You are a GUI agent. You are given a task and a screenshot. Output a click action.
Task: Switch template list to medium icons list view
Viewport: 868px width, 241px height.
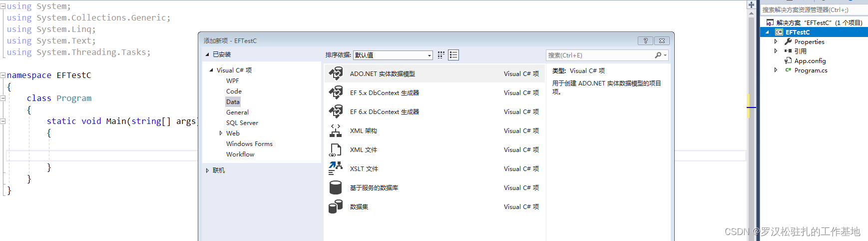453,55
